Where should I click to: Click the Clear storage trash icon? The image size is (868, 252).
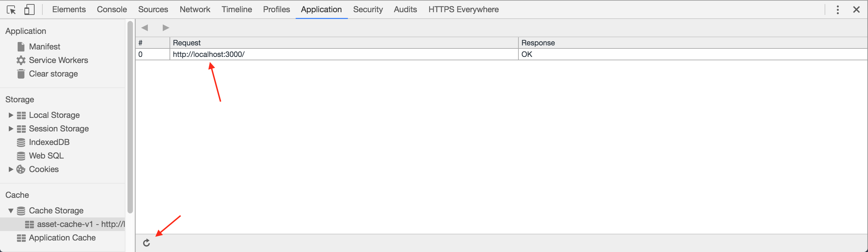[21, 74]
